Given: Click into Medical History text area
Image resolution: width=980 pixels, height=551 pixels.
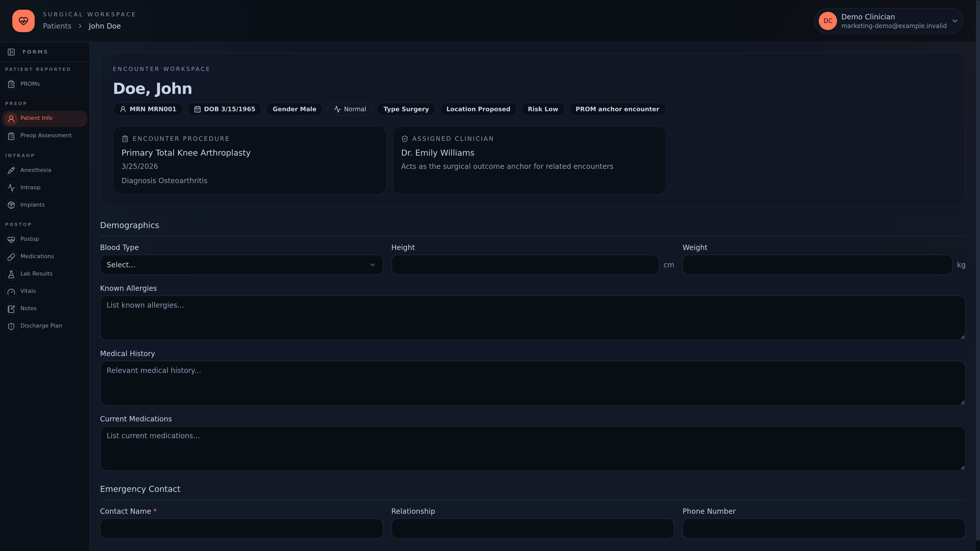Looking at the screenshot, I should point(533,383).
